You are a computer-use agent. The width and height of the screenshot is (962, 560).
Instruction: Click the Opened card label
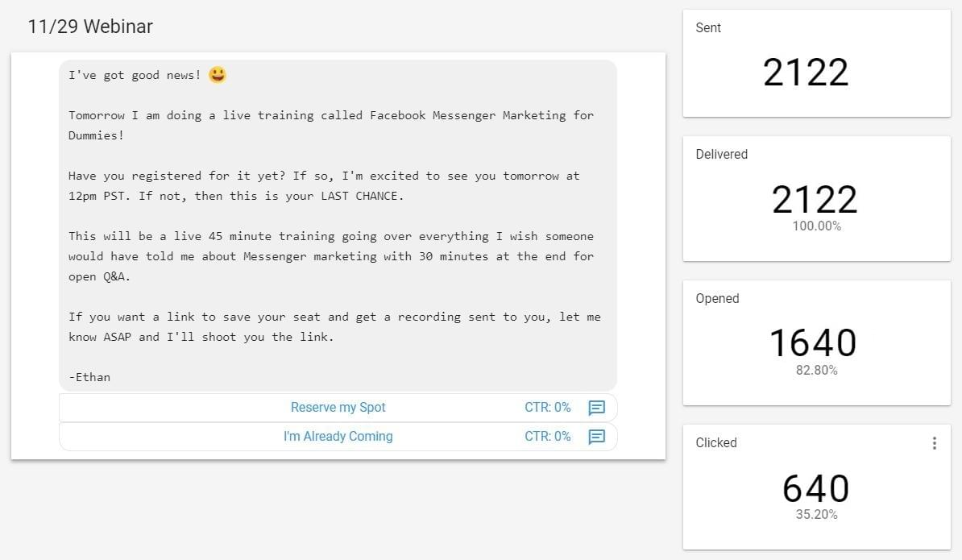tap(717, 299)
